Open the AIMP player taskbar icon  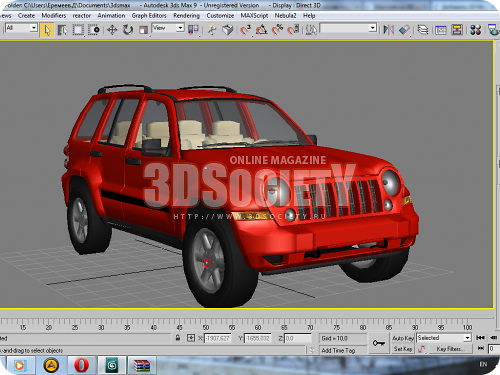click(x=51, y=366)
